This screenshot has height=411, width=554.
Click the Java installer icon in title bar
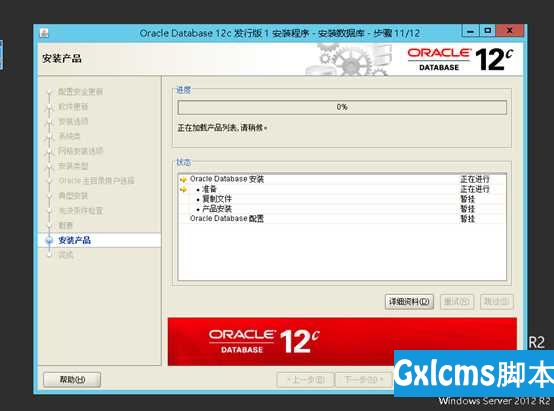pos(44,33)
